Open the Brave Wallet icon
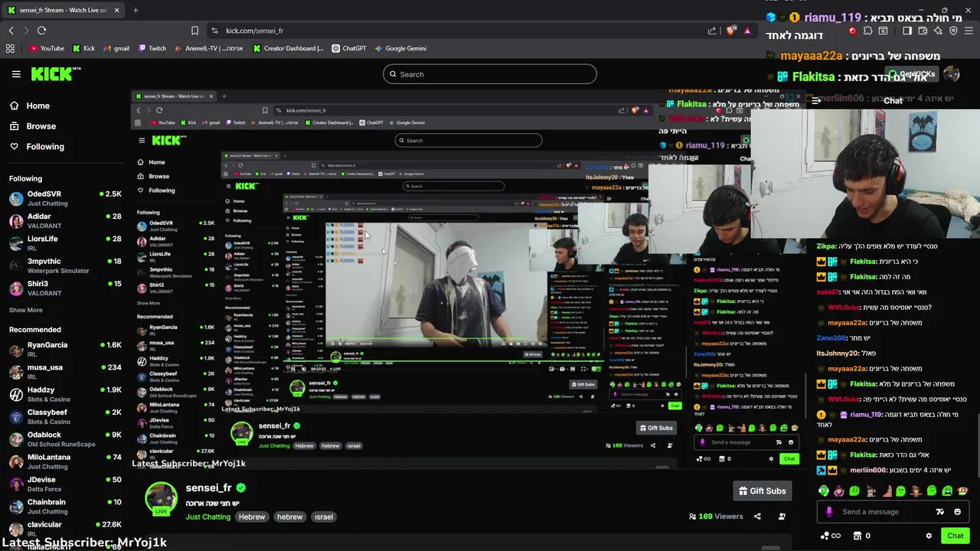Screen dimensions: 980x551 (923, 31)
